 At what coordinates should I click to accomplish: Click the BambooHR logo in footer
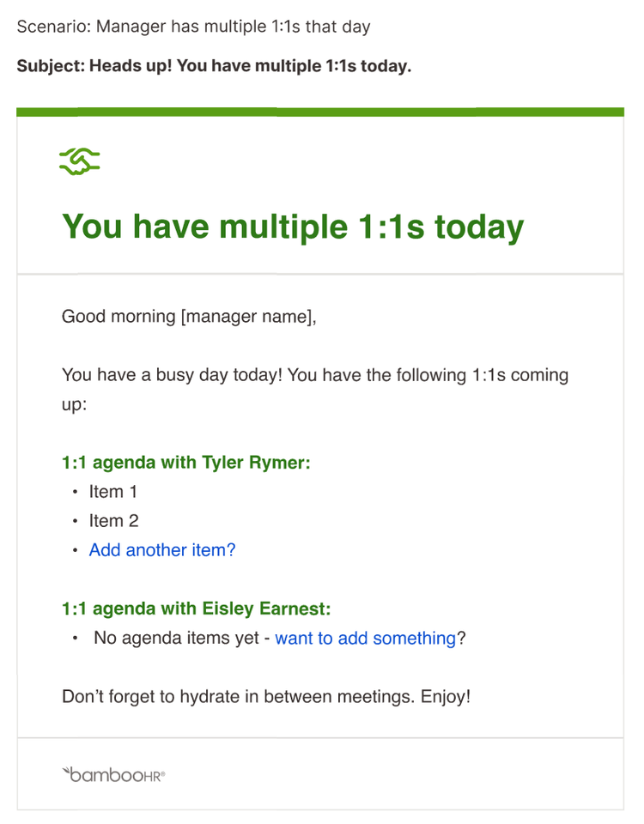[113, 774]
